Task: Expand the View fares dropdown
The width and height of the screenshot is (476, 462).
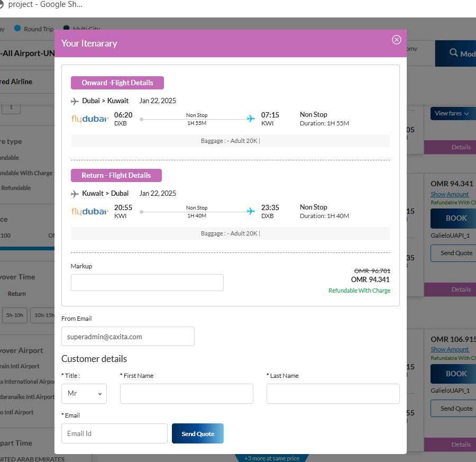Action: [x=452, y=113]
